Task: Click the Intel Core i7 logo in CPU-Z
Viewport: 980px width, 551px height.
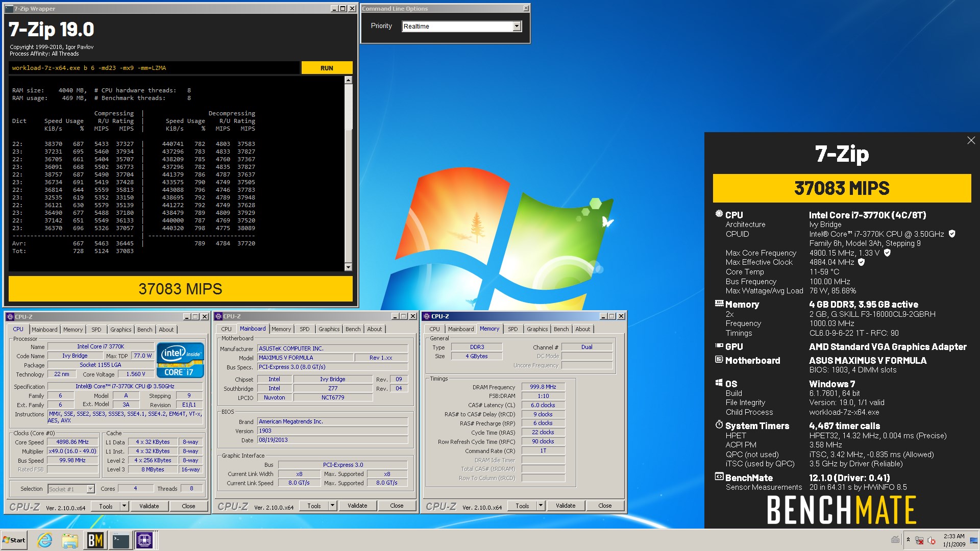Action: 180,360
